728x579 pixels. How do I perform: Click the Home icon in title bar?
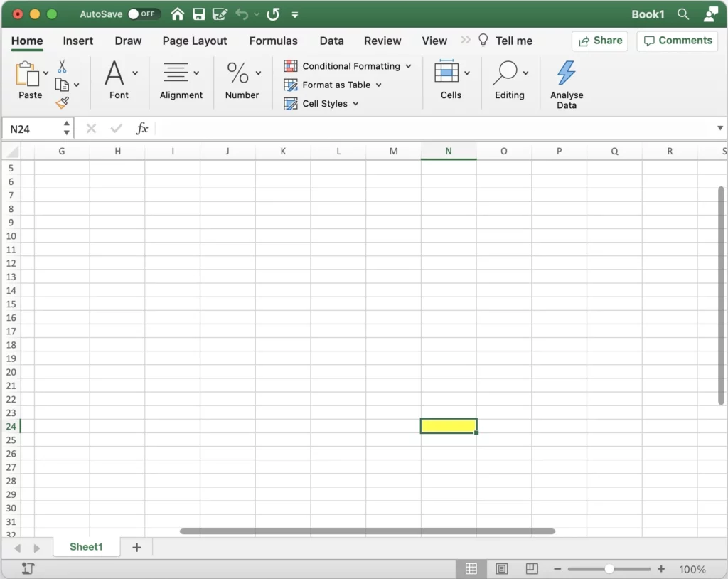coord(178,14)
